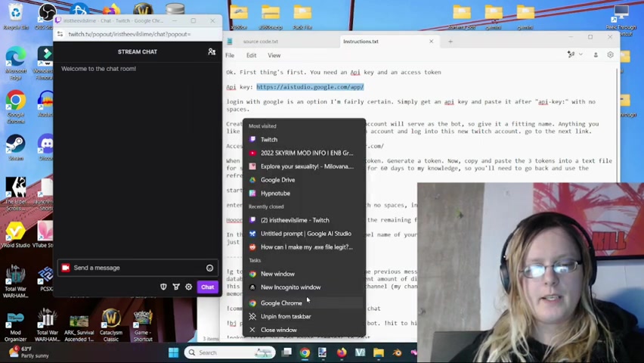This screenshot has height=363, width=644.
Task: Open File Explorer from the taskbar
Action: 378,352
